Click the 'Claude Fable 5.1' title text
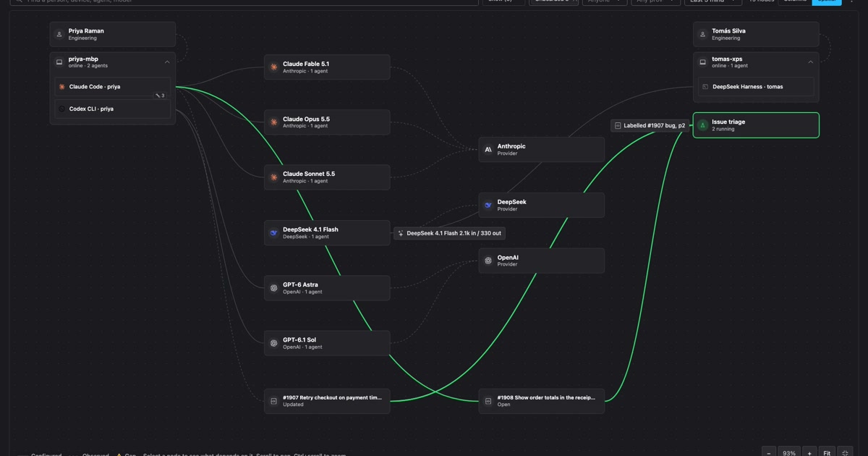This screenshot has height=456, width=868. [306, 64]
